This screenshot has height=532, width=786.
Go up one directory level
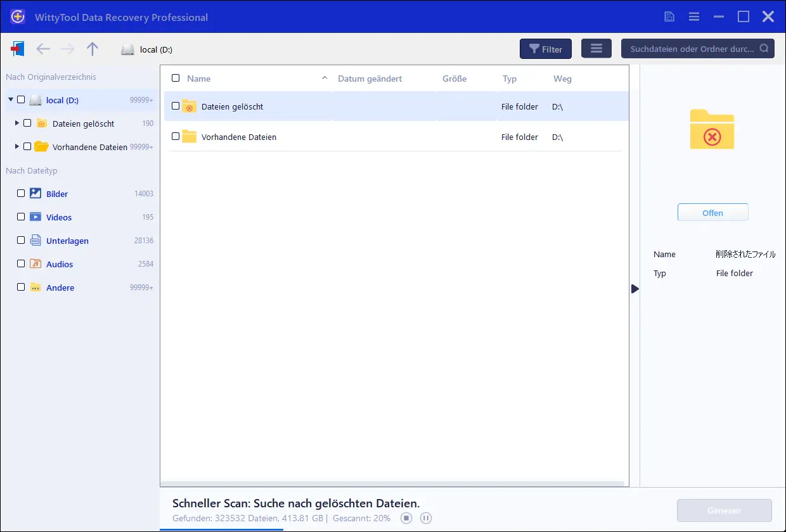tap(93, 49)
